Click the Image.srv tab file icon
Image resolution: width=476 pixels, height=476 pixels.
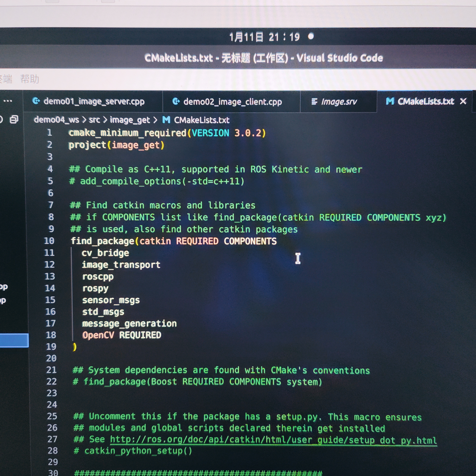(x=314, y=101)
